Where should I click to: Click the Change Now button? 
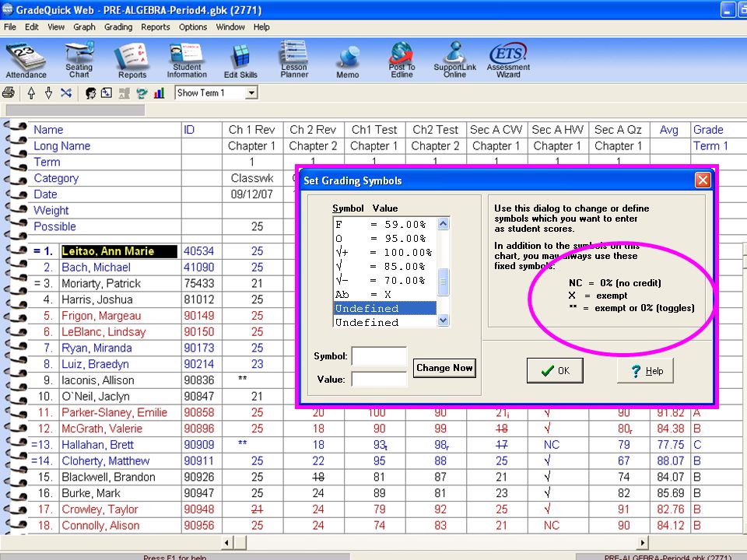coord(444,368)
